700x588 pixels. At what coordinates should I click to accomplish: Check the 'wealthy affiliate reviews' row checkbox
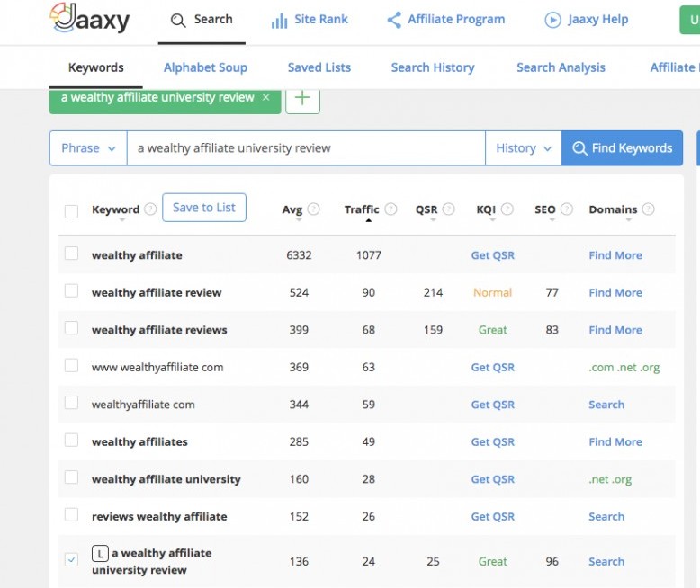coord(71,328)
